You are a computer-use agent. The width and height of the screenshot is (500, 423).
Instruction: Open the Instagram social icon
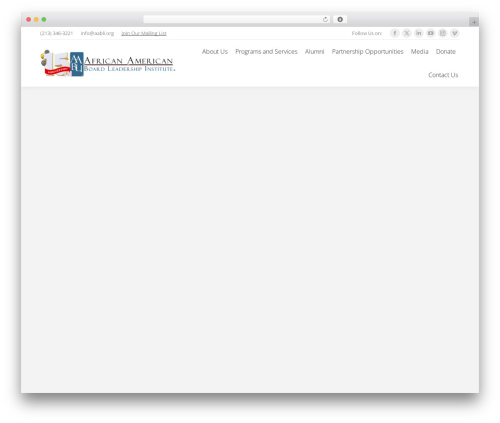443,33
